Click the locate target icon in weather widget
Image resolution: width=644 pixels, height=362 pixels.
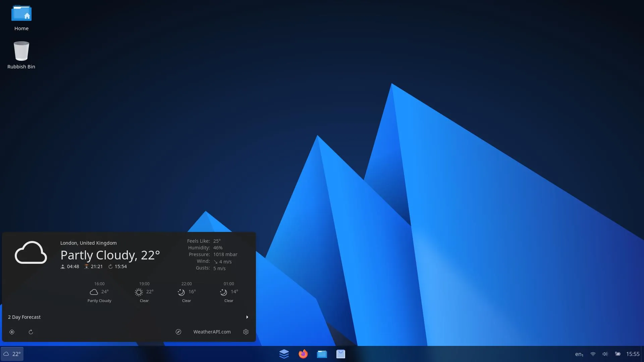pyautogui.click(x=12, y=332)
